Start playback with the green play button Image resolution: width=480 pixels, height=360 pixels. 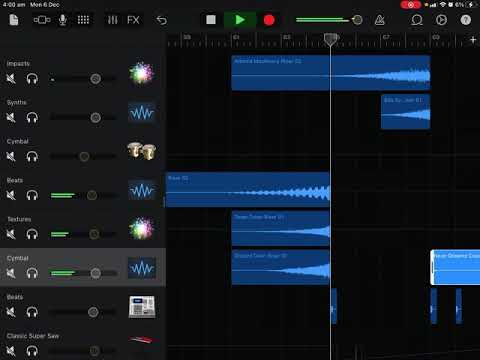[240, 20]
